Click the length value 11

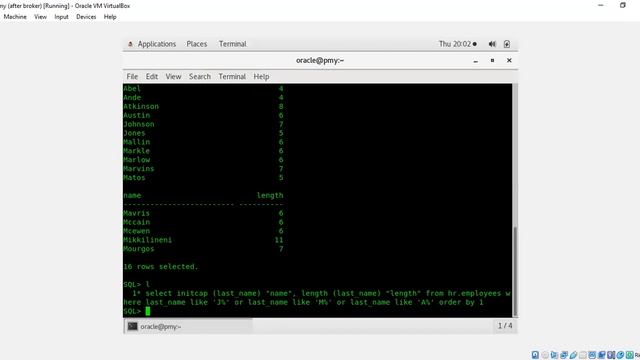tap(279, 240)
